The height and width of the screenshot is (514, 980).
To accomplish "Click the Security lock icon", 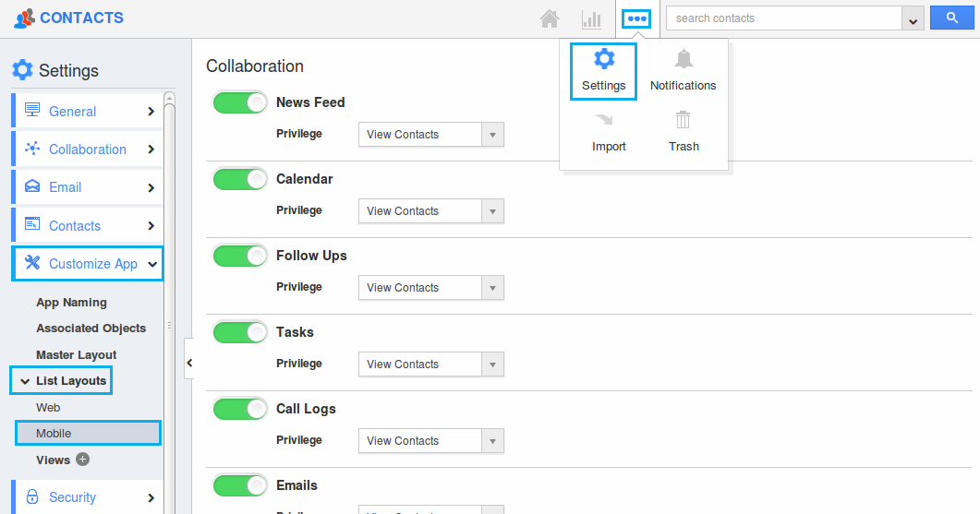I will [32, 496].
